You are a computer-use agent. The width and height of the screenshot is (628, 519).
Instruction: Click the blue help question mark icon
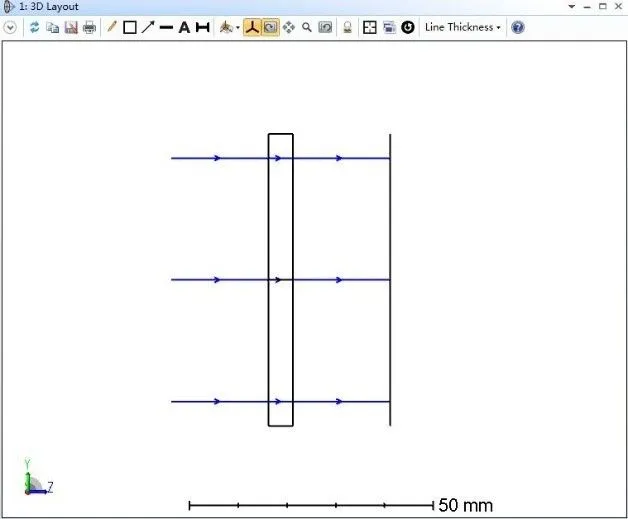tap(517, 27)
